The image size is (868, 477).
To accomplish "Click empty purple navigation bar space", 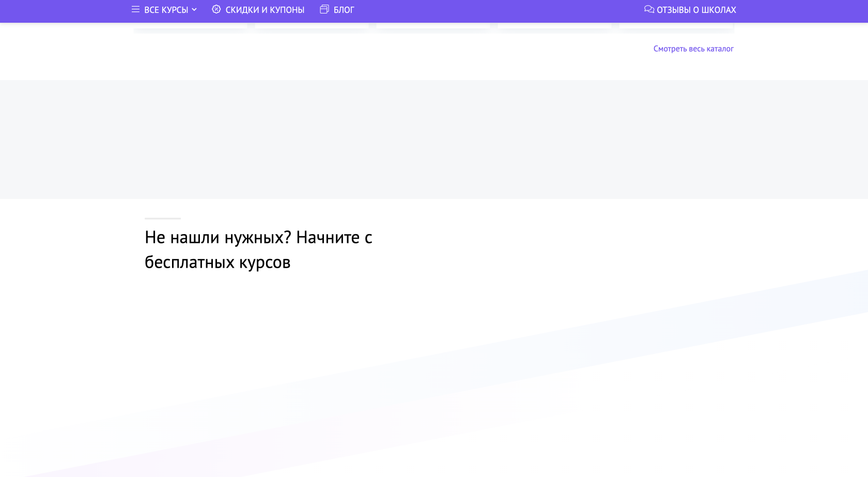I will (496, 10).
